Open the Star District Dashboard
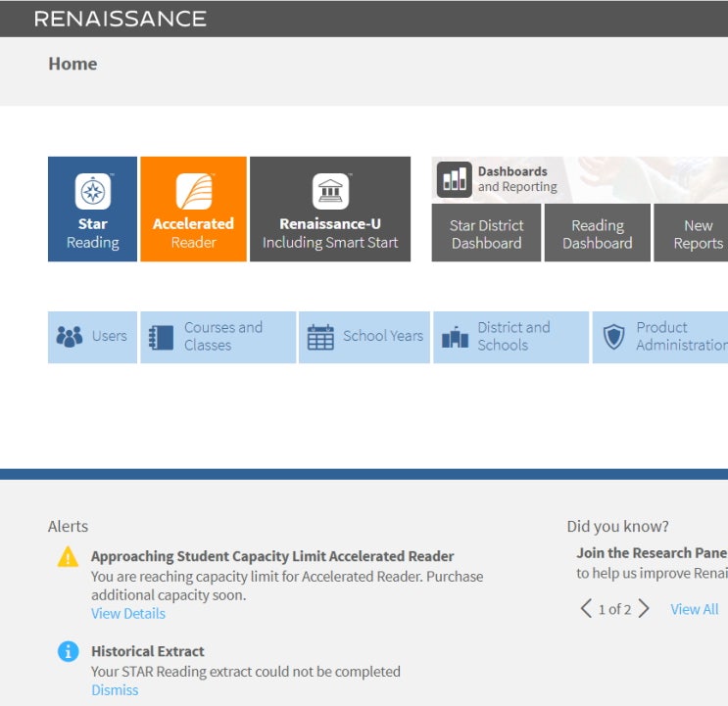Screen dimensions: 728x706 (x=486, y=234)
